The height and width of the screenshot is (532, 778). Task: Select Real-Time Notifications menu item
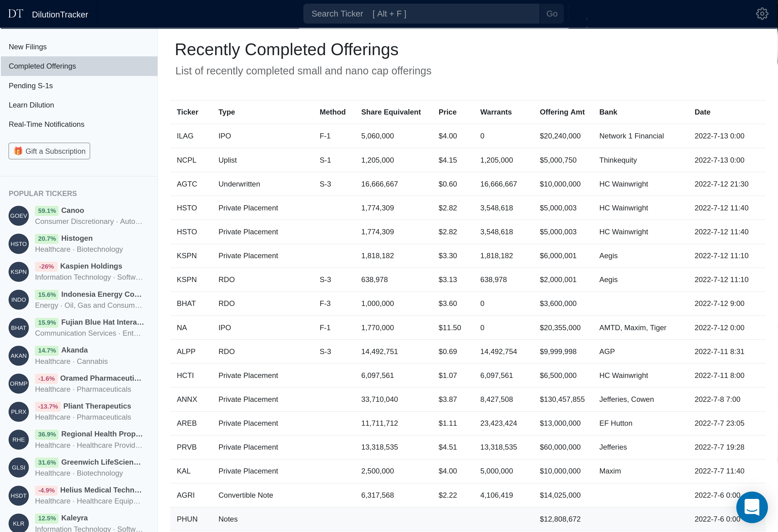click(47, 124)
